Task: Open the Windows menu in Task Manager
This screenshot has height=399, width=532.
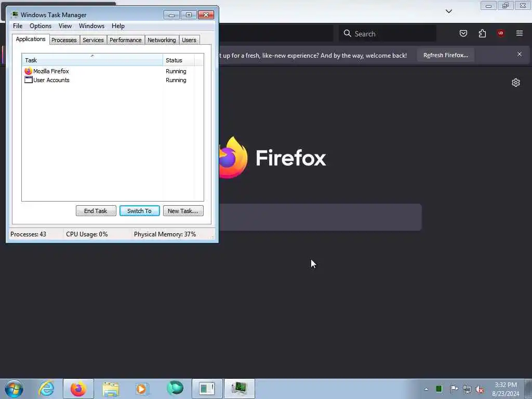Action: click(91, 26)
